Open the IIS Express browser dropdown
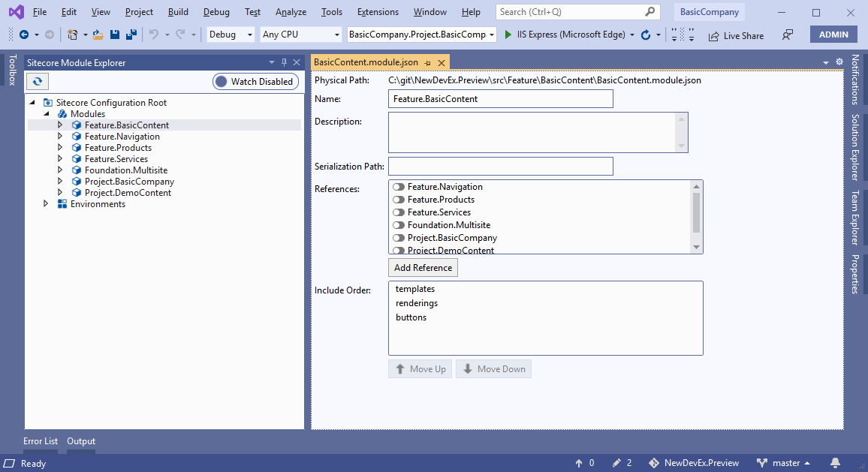Screen dimensions: 868x472 tap(631, 35)
